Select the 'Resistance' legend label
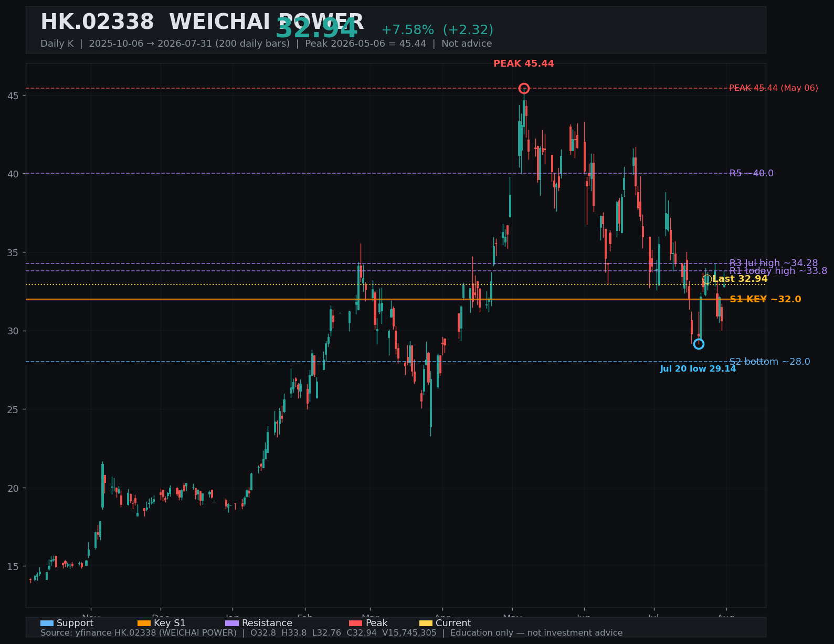The image size is (834, 644). coord(267,623)
